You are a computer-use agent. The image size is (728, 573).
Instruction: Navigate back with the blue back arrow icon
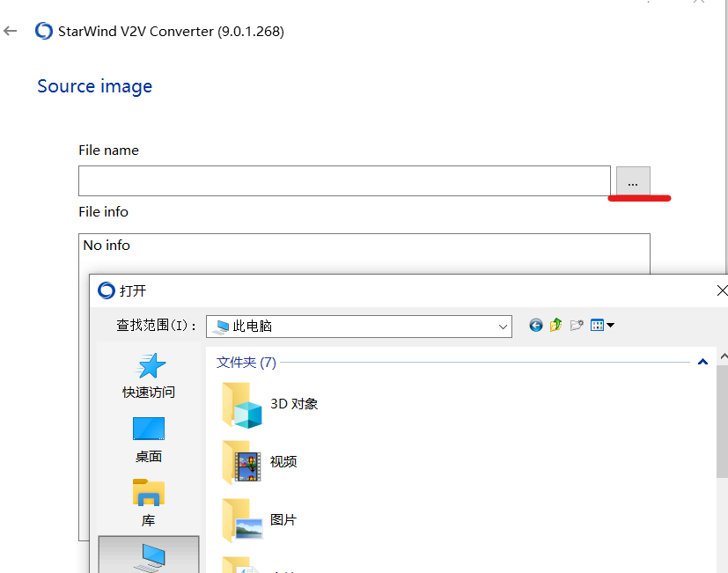pyautogui.click(x=536, y=325)
